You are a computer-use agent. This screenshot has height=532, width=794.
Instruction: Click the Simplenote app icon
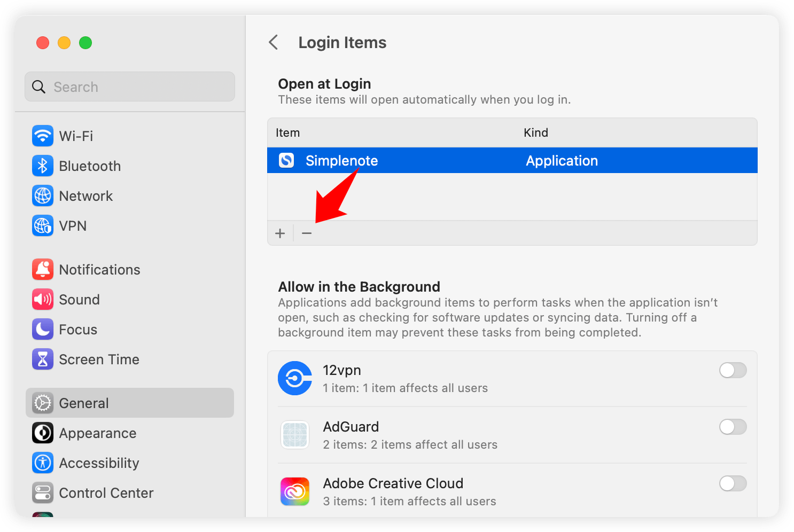point(286,160)
